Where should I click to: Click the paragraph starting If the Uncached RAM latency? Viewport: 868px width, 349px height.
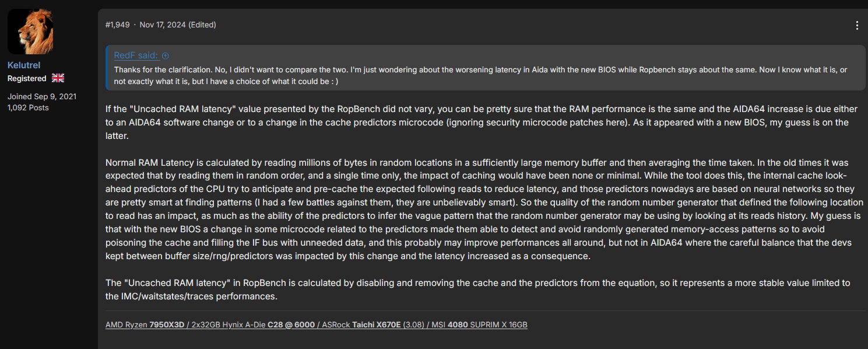click(478, 122)
